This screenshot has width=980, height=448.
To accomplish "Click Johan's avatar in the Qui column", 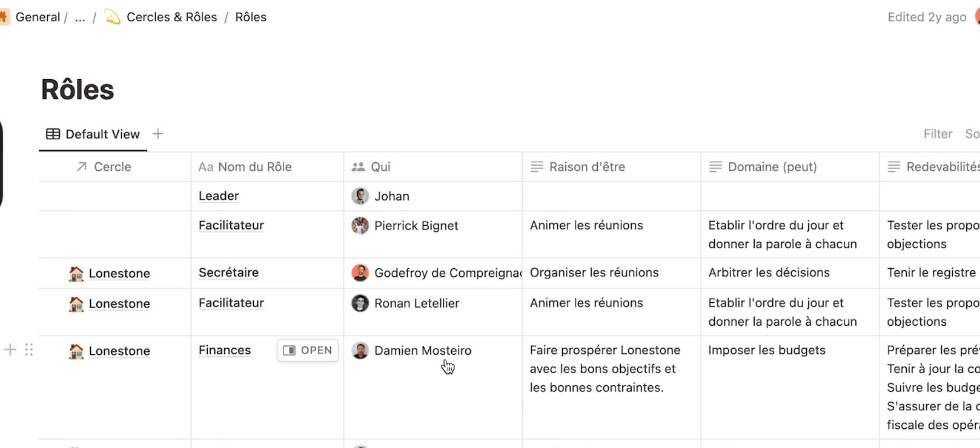I will pyautogui.click(x=360, y=196).
